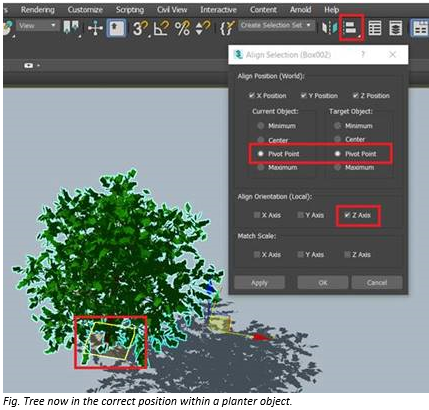Select Current Object Center radio

click(261, 140)
